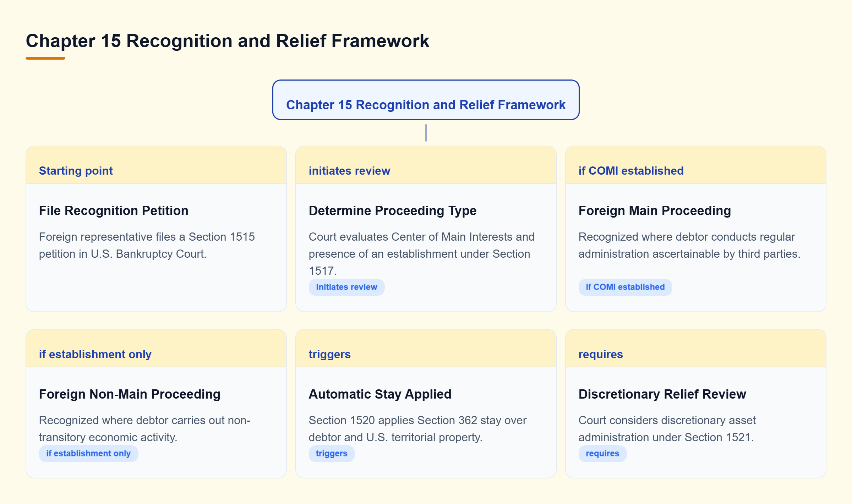Open the Foreign Main Proceeding title
Viewport: 852px width, 504px height.
[x=655, y=210]
